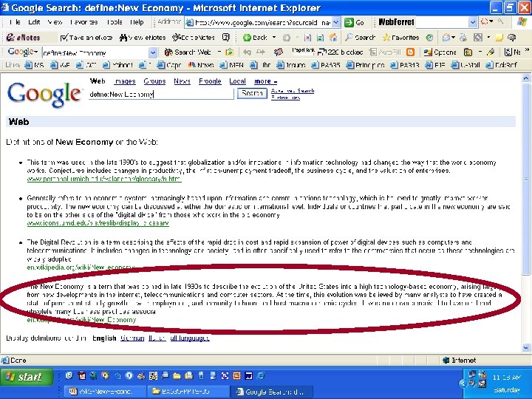Open the Back history dropdown arrow
This screenshot has height=399, width=532.
274,38
